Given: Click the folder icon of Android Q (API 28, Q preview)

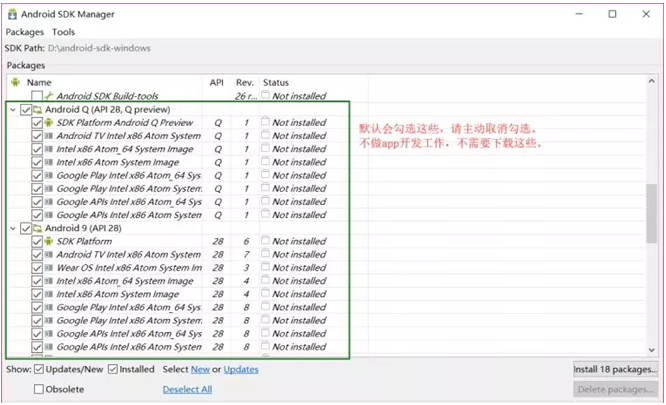Looking at the screenshot, I should click(38, 110).
